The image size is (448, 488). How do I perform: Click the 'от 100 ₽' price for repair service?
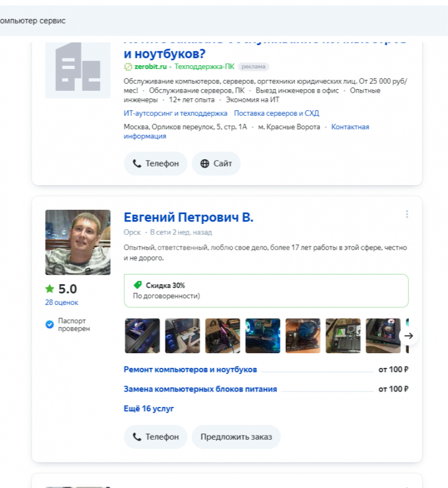[x=393, y=370]
